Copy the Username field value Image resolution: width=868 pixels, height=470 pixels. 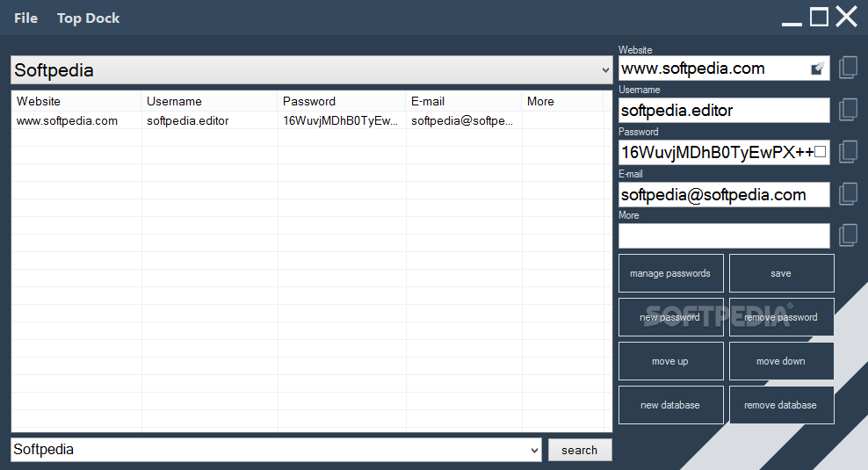[x=848, y=110]
